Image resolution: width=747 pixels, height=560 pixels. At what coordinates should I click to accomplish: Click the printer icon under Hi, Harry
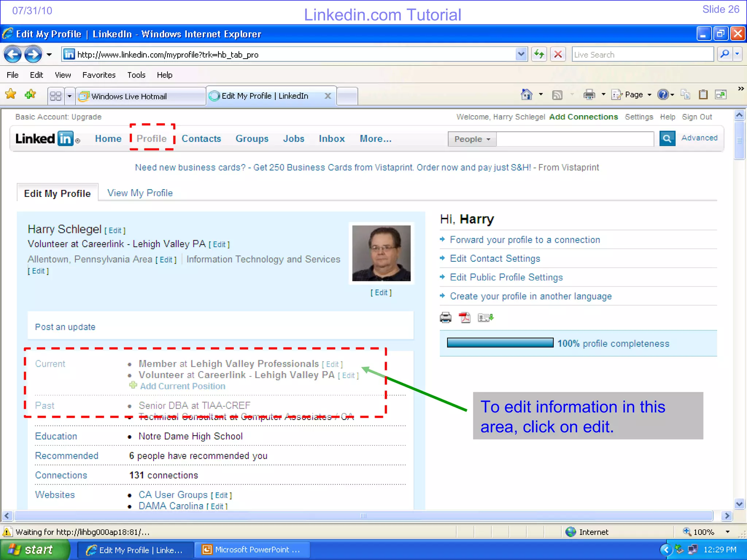coord(445,318)
